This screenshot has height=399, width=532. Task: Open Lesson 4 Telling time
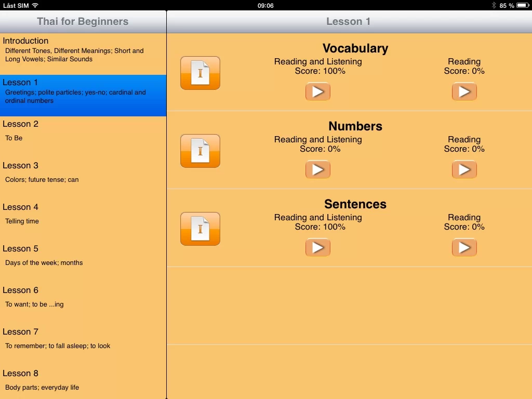click(x=83, y=220)
